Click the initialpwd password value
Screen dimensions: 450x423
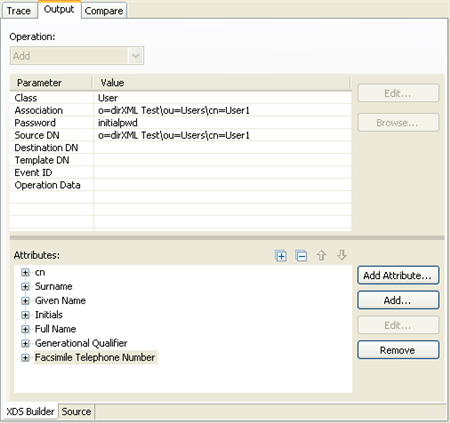[x=118, y=123]
